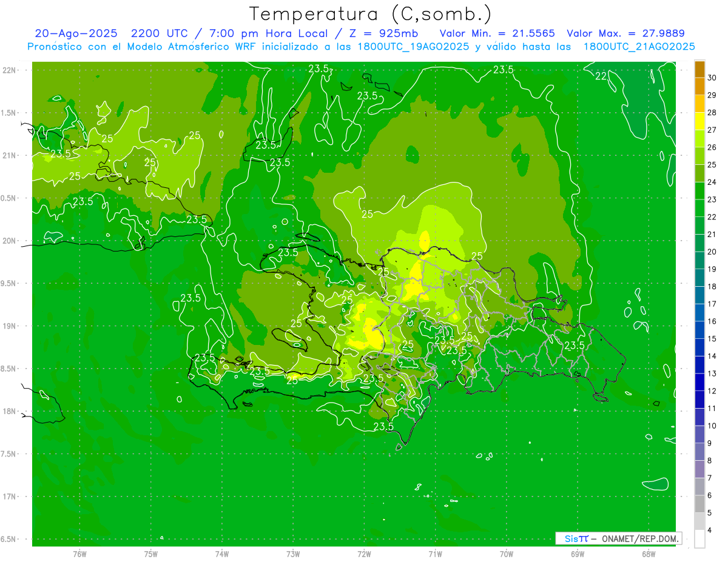728x562 pixels.
Task: Click legend color between 16 and 17
Action: 699,312
